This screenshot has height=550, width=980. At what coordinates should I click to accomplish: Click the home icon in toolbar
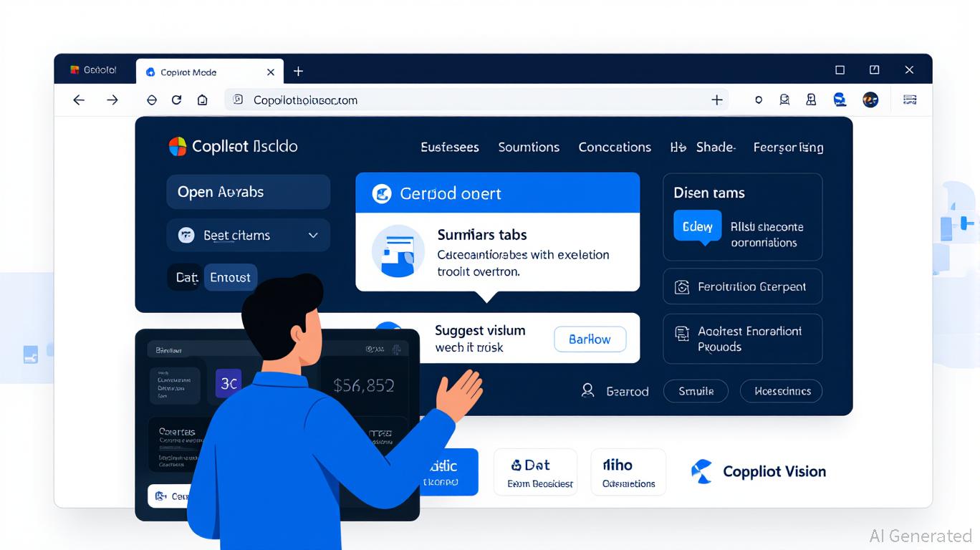(x=203, y=100)
